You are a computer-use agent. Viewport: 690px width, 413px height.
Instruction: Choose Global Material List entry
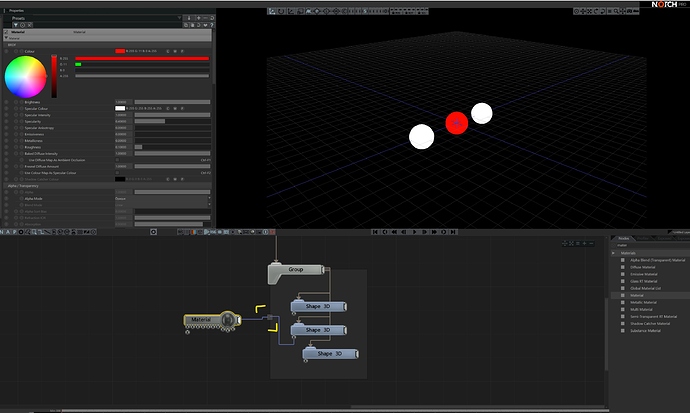646,288
